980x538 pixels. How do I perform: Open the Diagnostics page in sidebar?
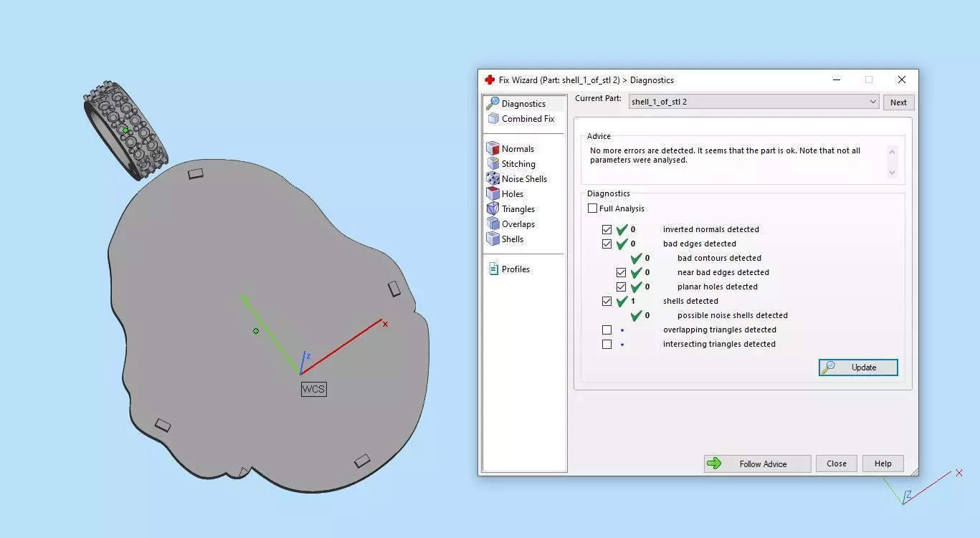click(523, 104)
